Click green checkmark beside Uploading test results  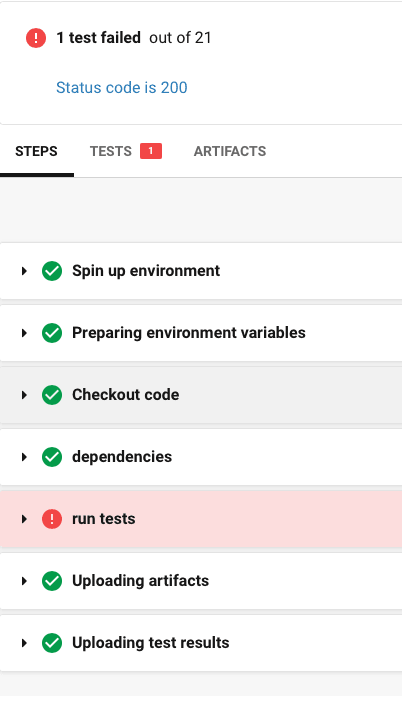[x=52, y=643]
